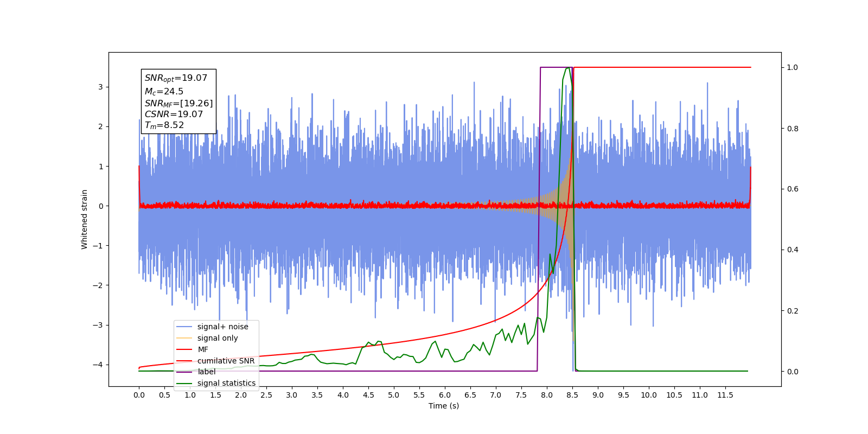
Task: Click the −3 tick on strain axis
Action: point(98,325)
